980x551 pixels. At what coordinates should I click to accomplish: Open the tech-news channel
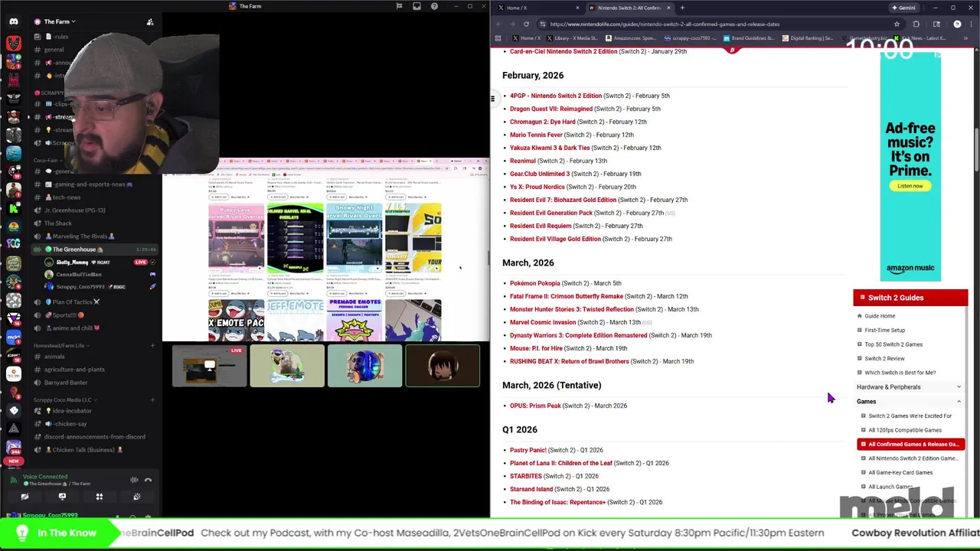coord(67,197)
